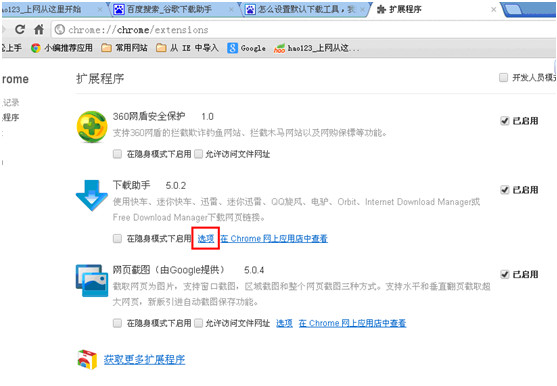Click the 下载助手 blue arrow icon
This screenshot has width=557, height=386.
pos(92,195)
